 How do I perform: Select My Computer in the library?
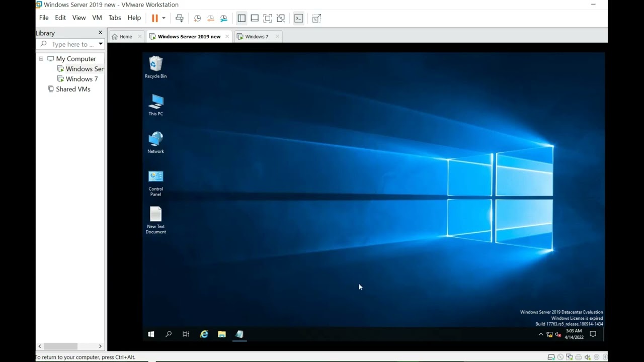click(x=75, y=59)
